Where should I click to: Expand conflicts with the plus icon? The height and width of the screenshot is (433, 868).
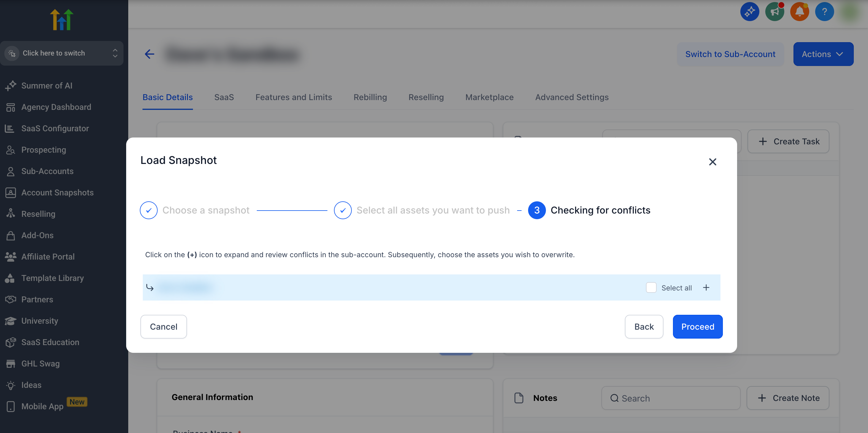click(706, 288)
